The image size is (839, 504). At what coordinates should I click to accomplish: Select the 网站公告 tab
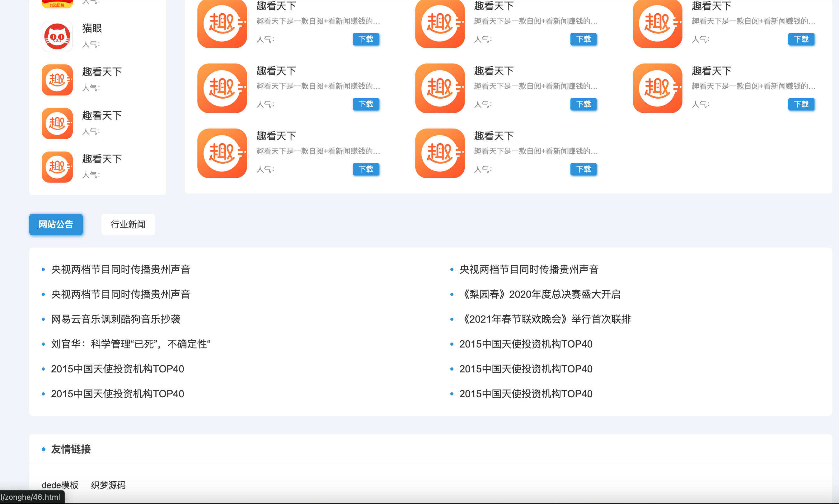click(56, 224)
